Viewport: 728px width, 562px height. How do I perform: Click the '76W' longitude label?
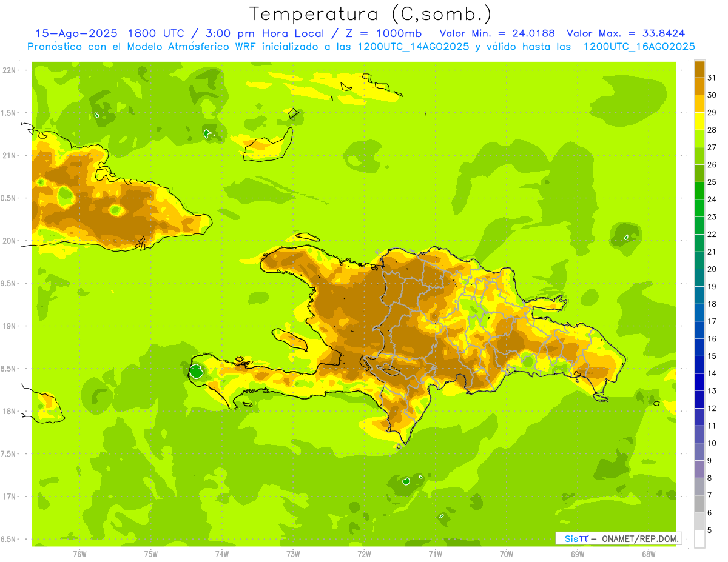coord(79,554)
